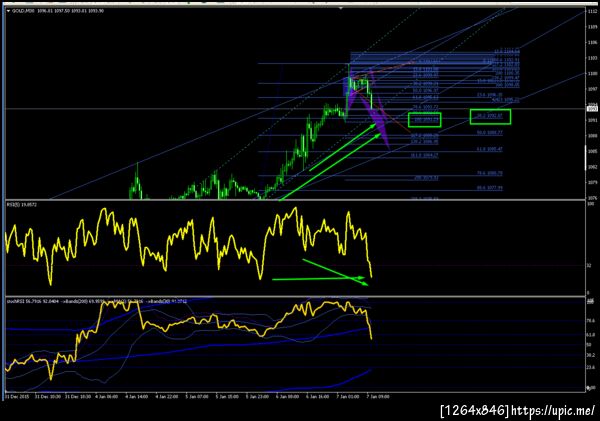
Task: Click the 32 level on RSI scale
Action: 590,265
